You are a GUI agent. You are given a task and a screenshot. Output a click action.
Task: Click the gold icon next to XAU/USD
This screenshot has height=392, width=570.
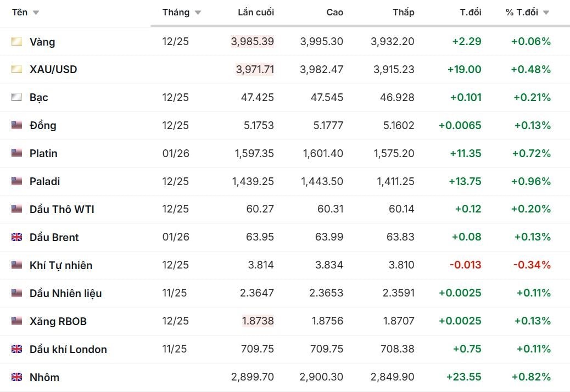point(17,69)
